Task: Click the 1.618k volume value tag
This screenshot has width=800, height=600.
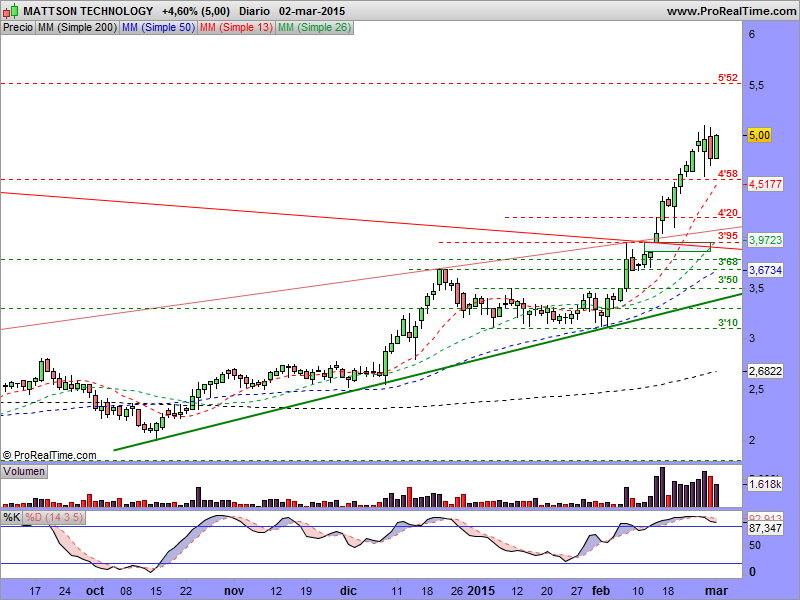Action: [x=765, y=484]
